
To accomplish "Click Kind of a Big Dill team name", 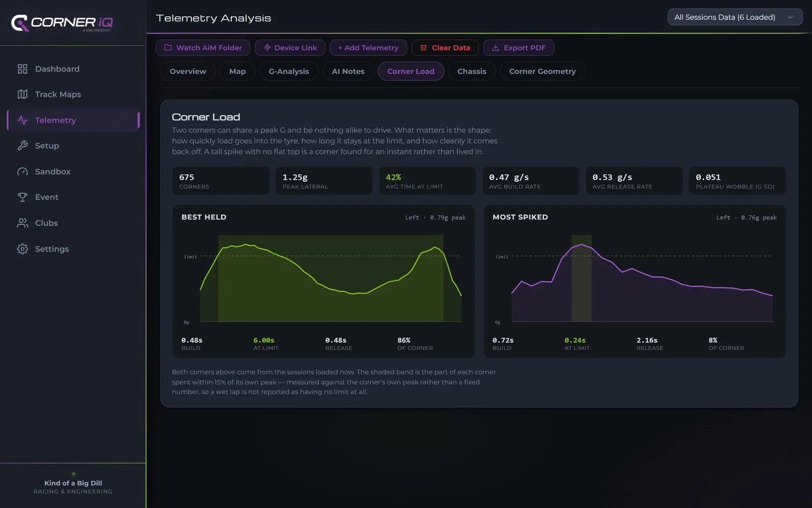I will click(x=73, y=483).
